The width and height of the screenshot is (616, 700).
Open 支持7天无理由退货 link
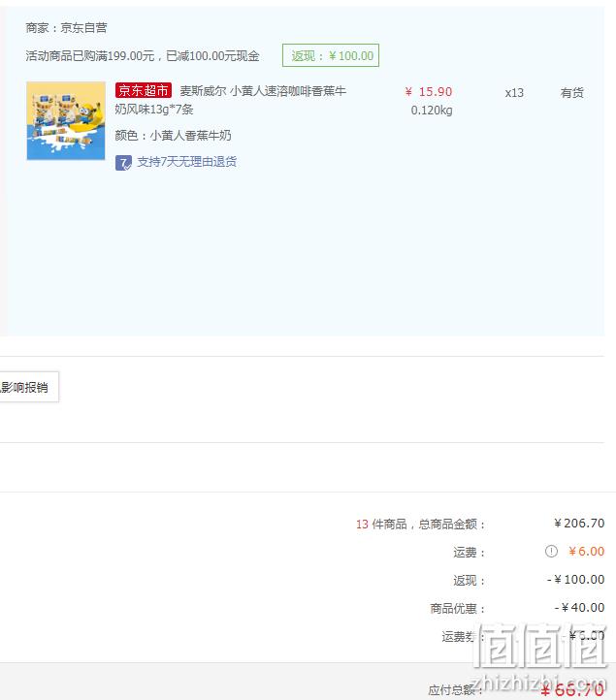[x=186, y=162]
